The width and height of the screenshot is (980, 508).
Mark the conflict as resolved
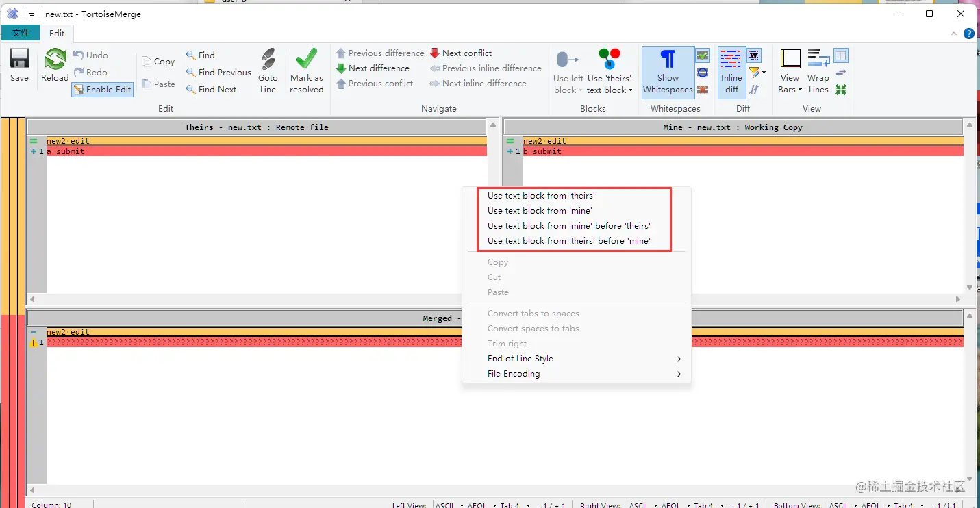(x=306, y=71)
